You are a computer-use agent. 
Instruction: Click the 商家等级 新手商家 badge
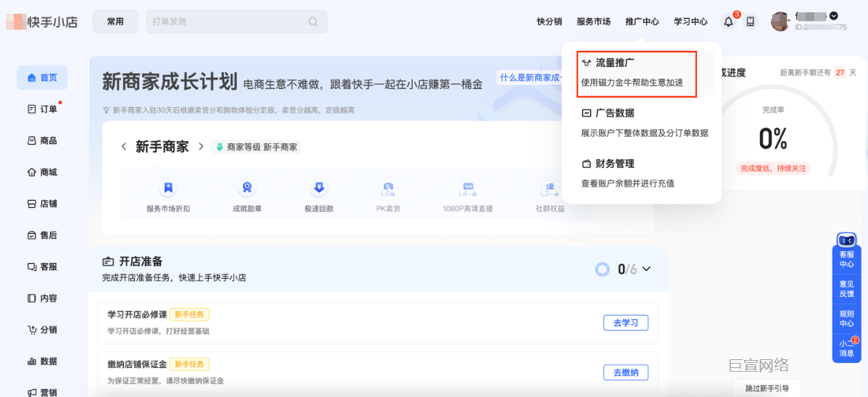click(256, 147)
